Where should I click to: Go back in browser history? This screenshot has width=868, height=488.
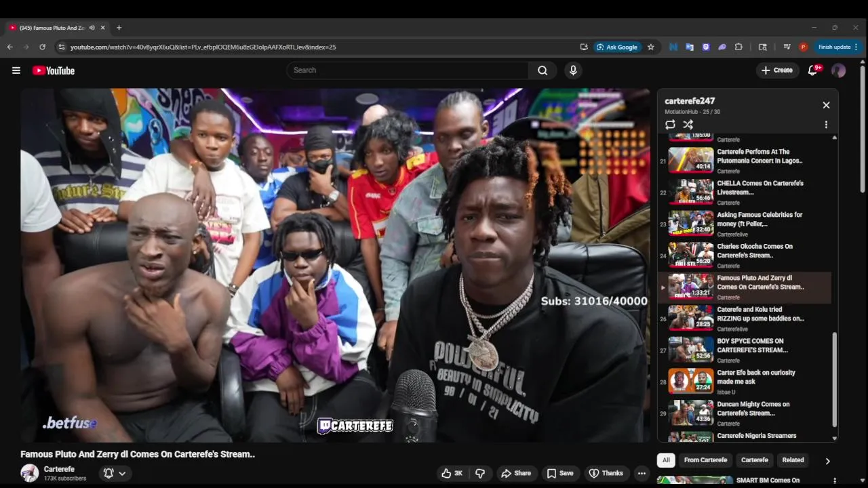[9, 47]
